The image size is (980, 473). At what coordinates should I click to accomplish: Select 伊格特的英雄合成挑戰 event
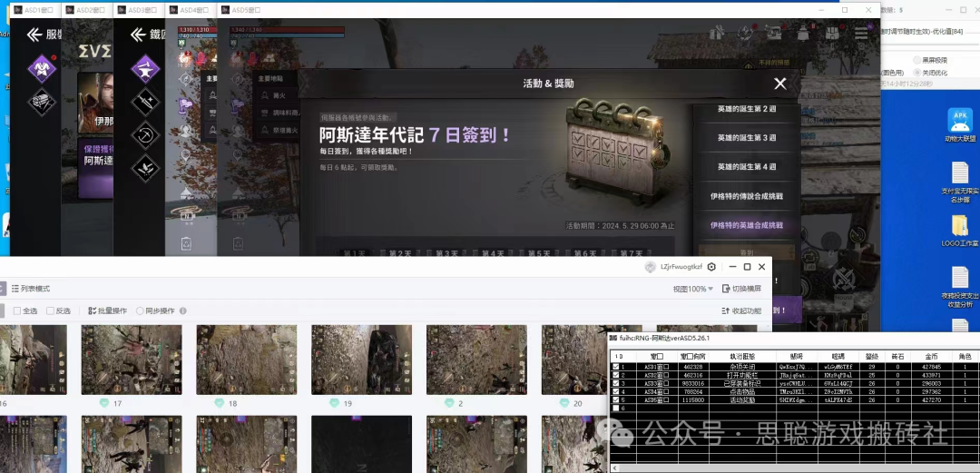[x=747, y=224]
